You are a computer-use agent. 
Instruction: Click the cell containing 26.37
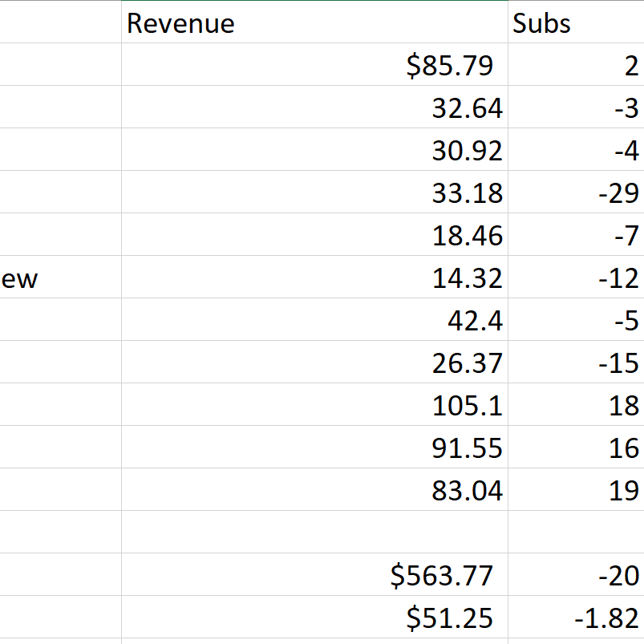(x=314, y=363)
